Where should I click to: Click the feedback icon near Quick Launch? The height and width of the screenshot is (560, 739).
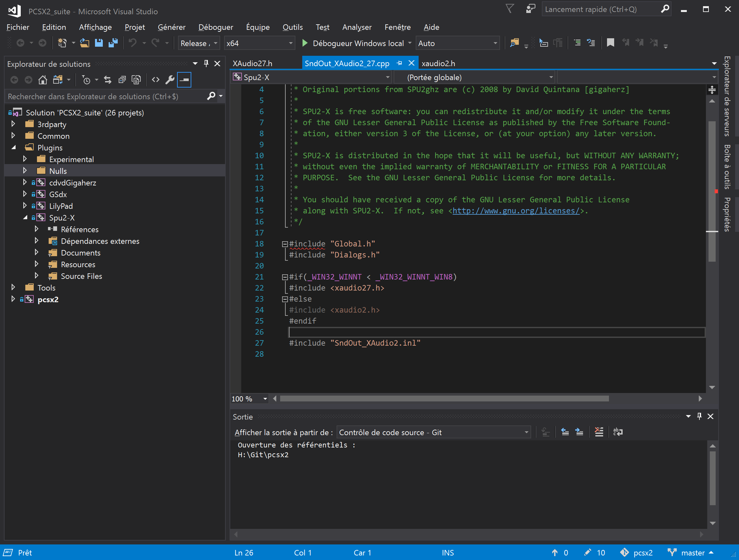(530, 9)
